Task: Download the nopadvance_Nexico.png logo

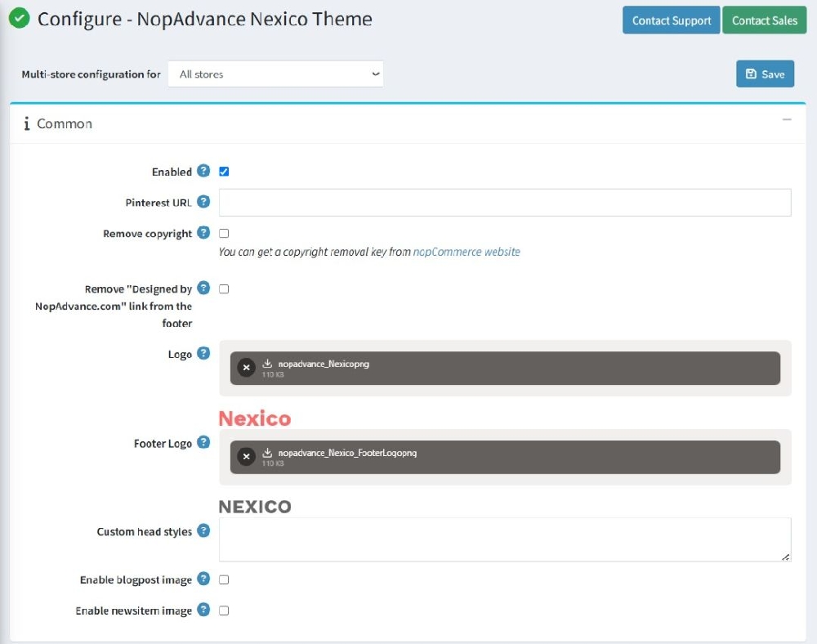Action: click(267, 363)
